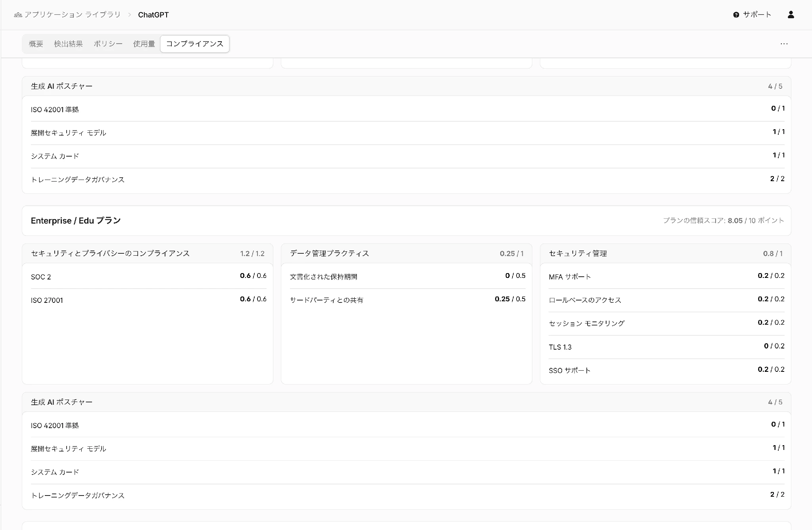The height and width of the screenshot is (530, 812).
Task: Click the 0 / 0.2 TLS score
Action: pos(774,346)
